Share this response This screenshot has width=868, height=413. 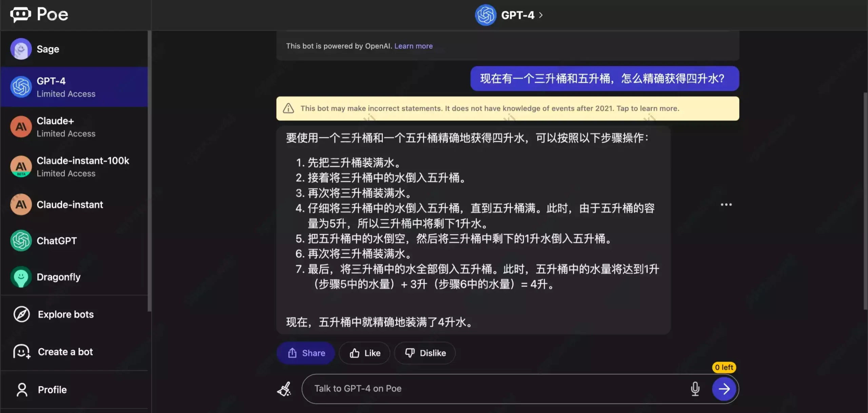click(x=306, y=353)
